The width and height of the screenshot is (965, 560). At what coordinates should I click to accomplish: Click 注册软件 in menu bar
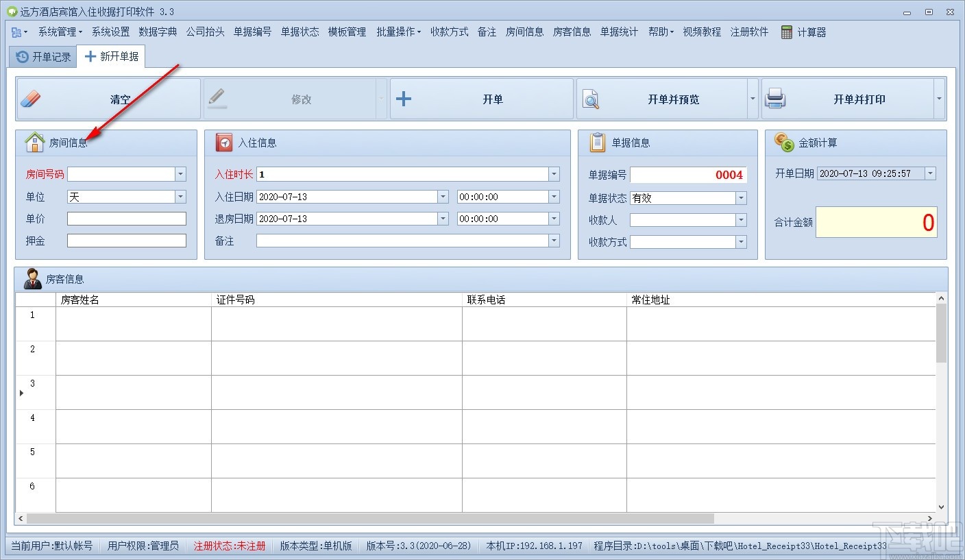(749, 32)
